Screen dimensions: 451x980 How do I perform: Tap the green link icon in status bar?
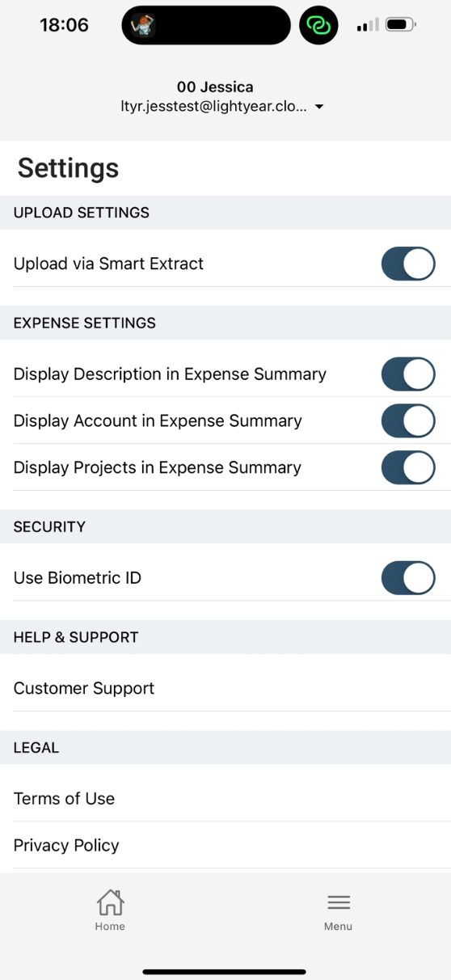point(318,25)
